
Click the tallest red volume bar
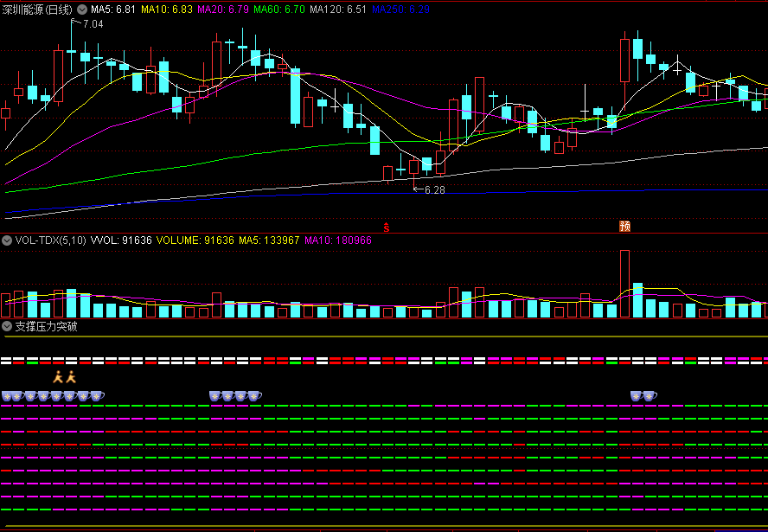coord(624,284)
